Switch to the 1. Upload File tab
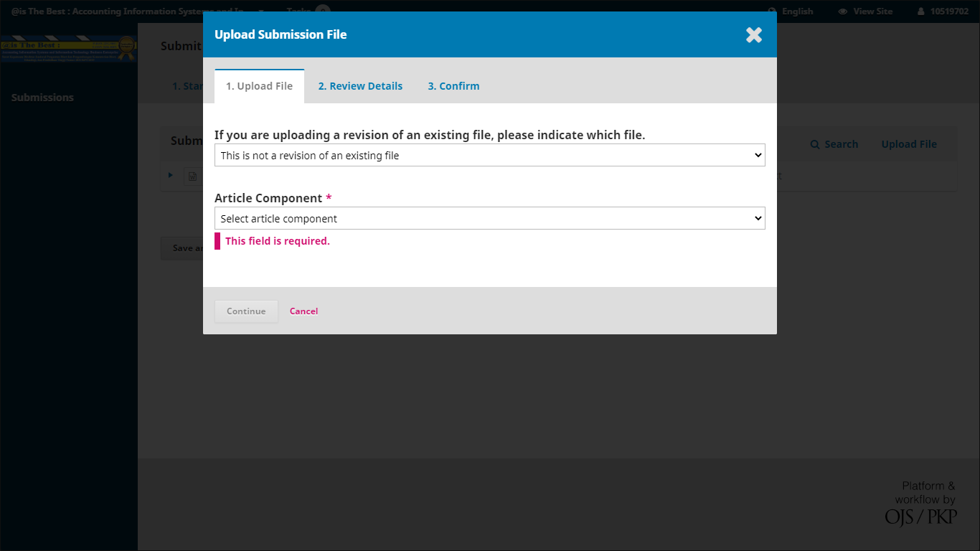Image resolution: width=980 pixels, height=551 pixels. [259, 86]
